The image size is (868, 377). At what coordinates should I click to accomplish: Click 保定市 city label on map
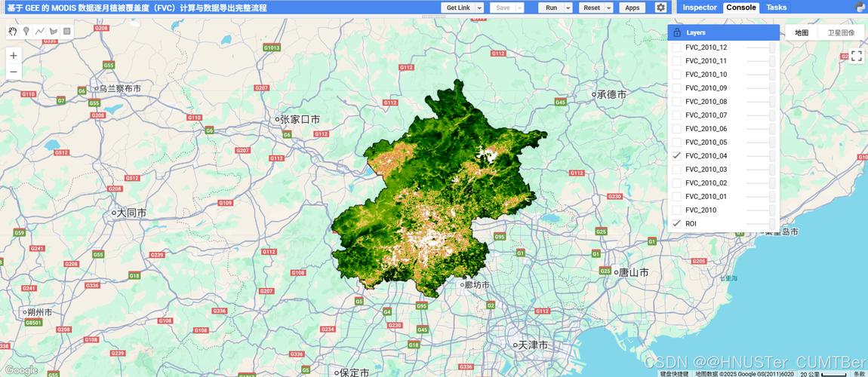point(354,372)
